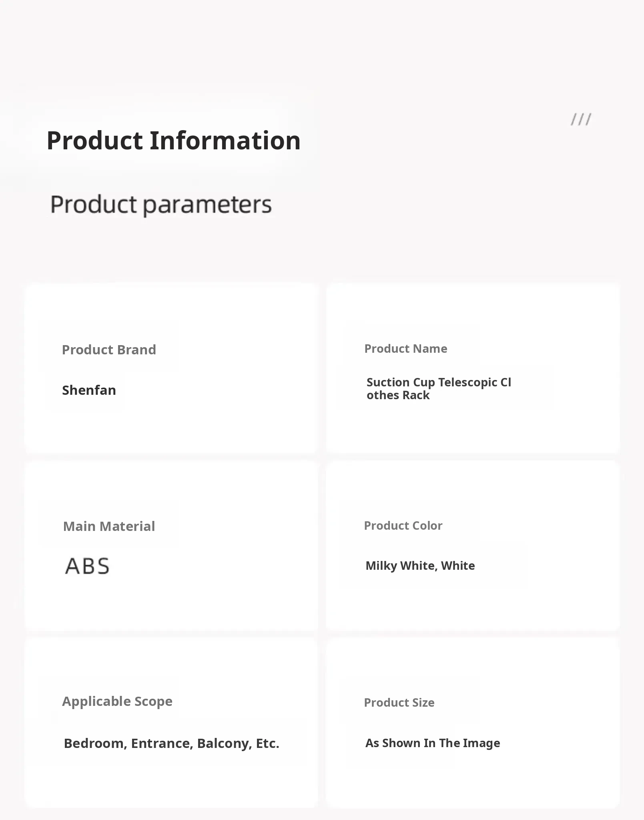The width and height of the screenshot is (644, 820).
Task: Select the Suction Cup Telescopic Clothes Rack text
Action: tap(439, 389)
